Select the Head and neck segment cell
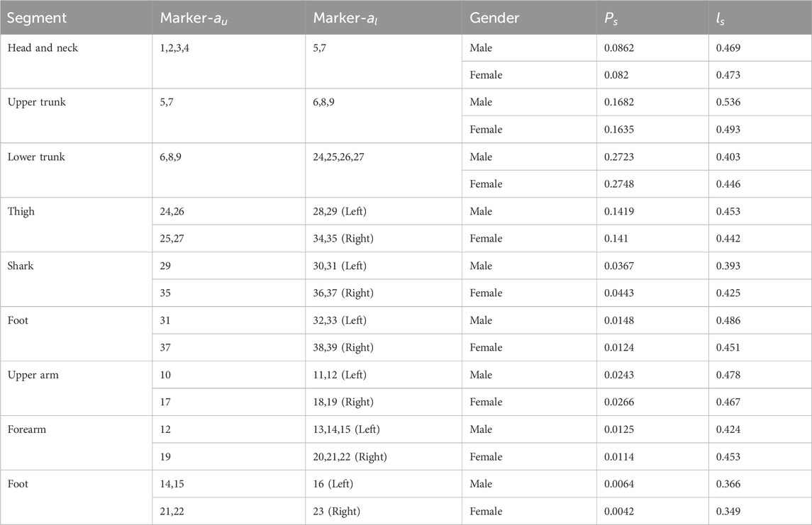 coord(76,62)
